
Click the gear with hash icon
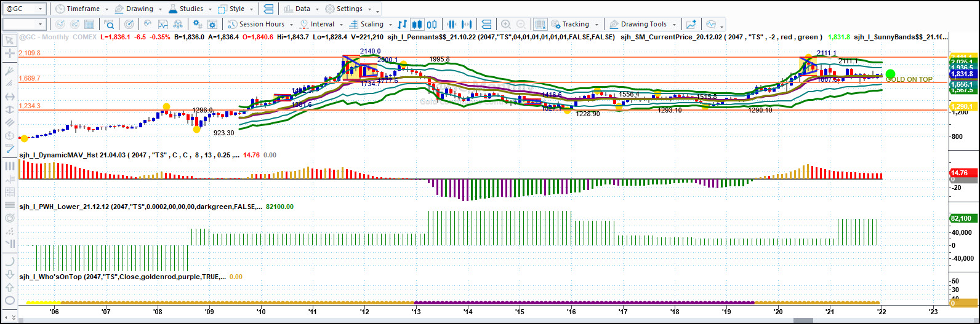[x=198, y=24]
